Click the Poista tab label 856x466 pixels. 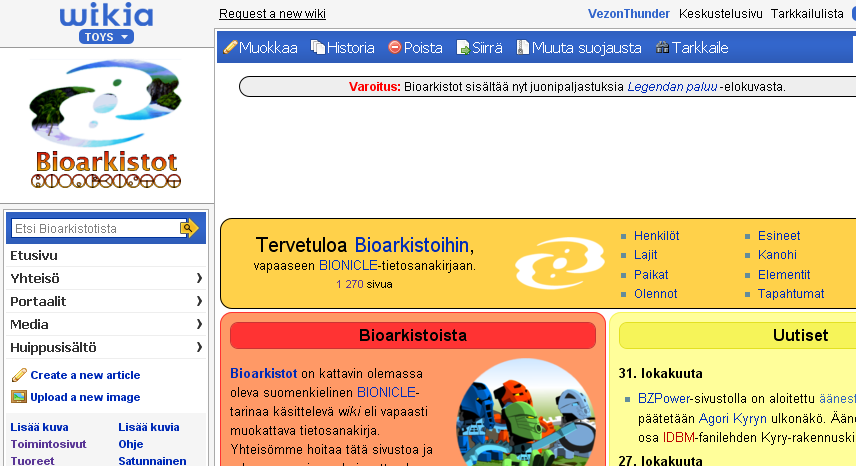click(x=423, y=48)
